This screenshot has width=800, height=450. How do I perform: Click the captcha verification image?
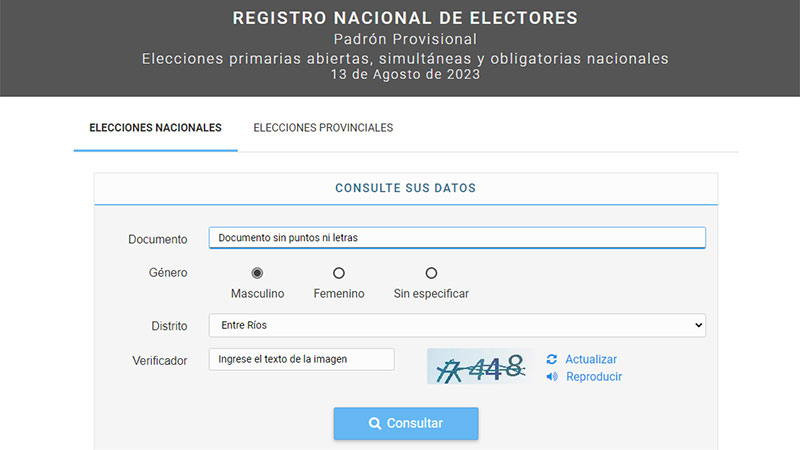click(478, 367)
